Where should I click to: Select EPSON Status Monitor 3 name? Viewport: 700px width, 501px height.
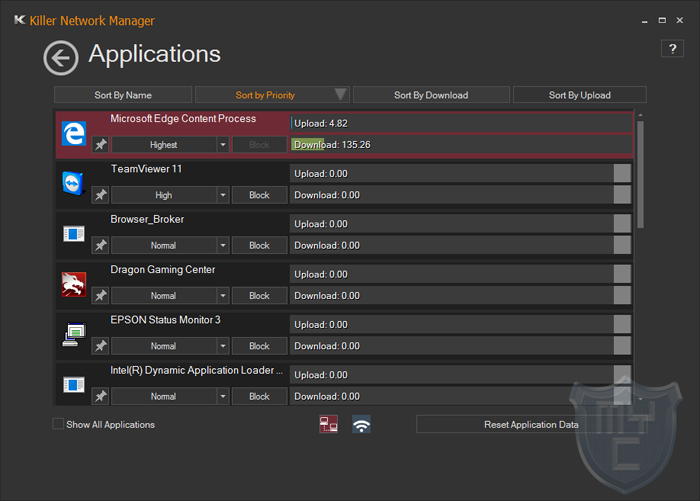tap(165, 320)
